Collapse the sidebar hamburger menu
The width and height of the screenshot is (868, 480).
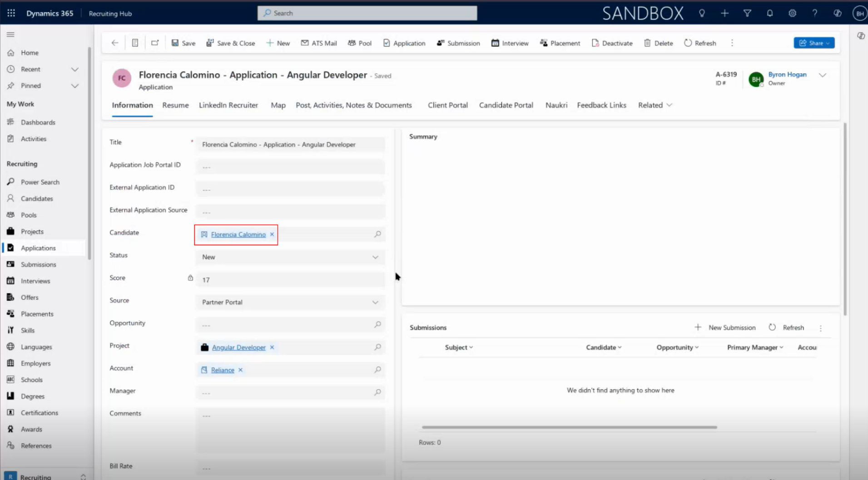[10, 35]
